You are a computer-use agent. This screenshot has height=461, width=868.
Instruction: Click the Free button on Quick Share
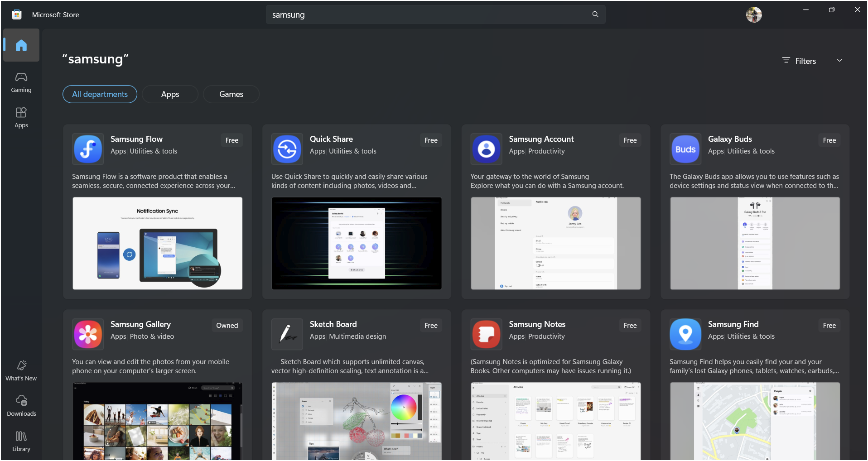point(431,140)
